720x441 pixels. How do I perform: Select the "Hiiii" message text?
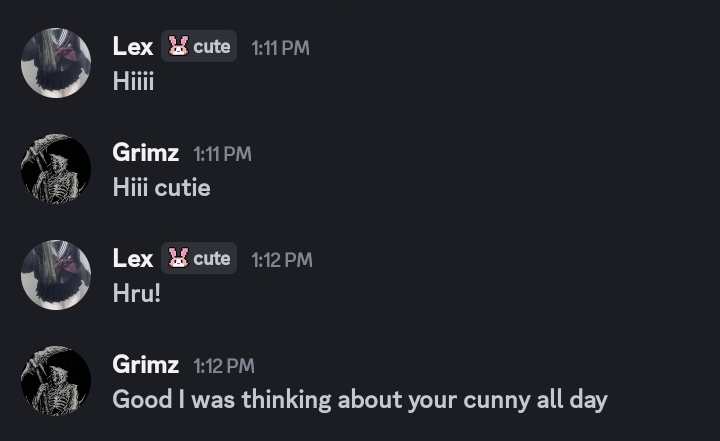133,81
